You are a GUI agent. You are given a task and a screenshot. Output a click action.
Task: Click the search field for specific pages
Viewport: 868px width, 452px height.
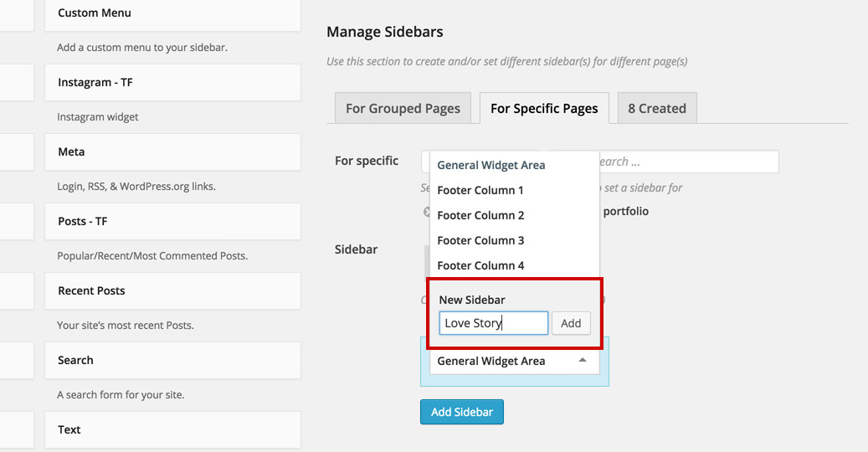point(686,162)
